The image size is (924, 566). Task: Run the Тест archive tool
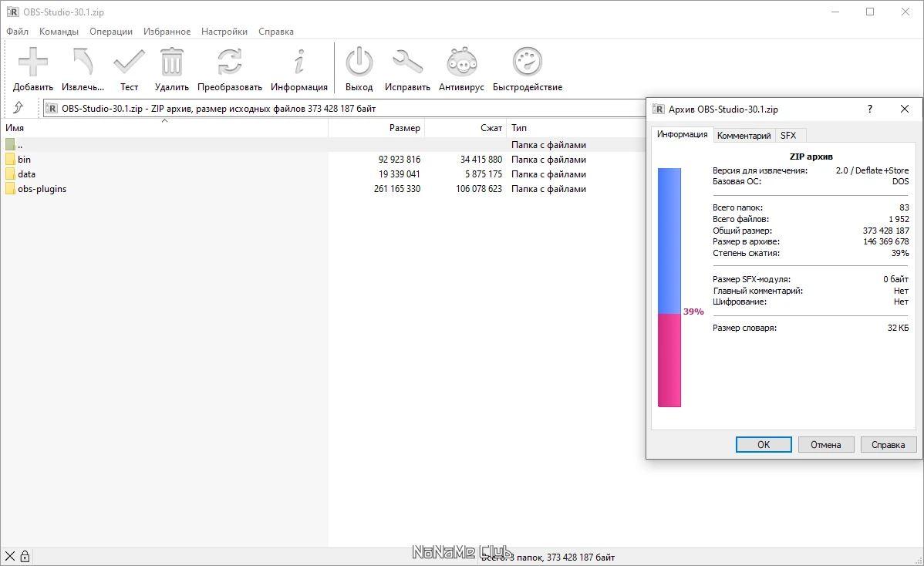point(129,66)
